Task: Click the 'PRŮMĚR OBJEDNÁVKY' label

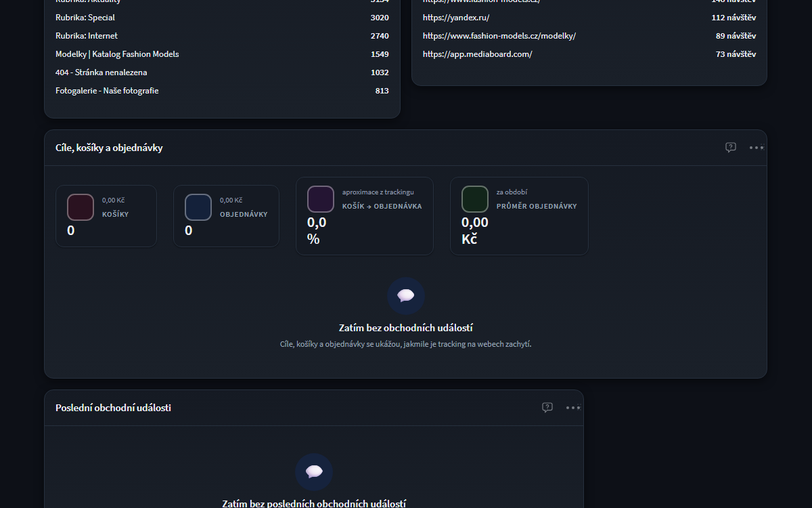Action: 537,206
